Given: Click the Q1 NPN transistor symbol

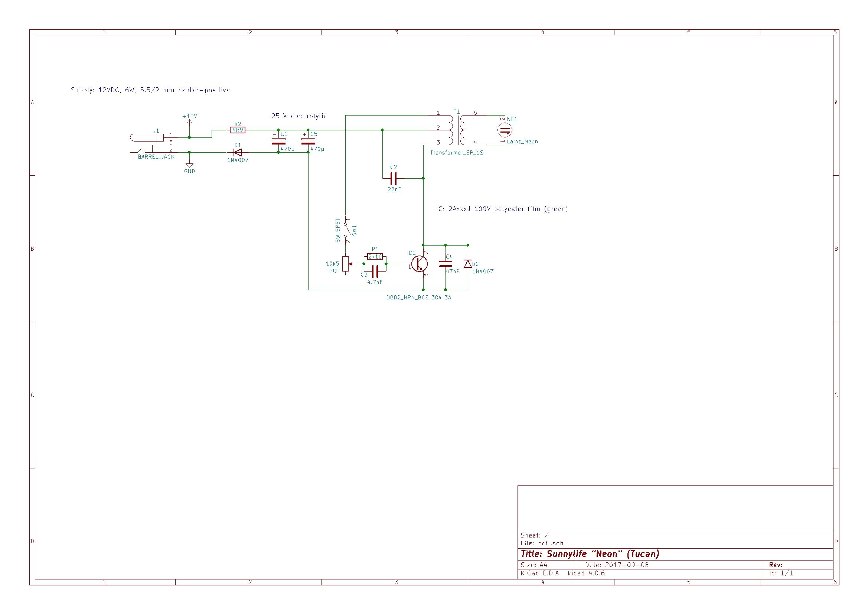Looking at the screenshot, I should (x=419, y=264).
